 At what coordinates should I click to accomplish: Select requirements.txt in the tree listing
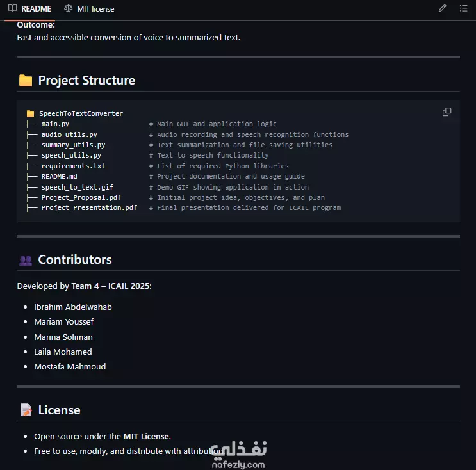73,166
